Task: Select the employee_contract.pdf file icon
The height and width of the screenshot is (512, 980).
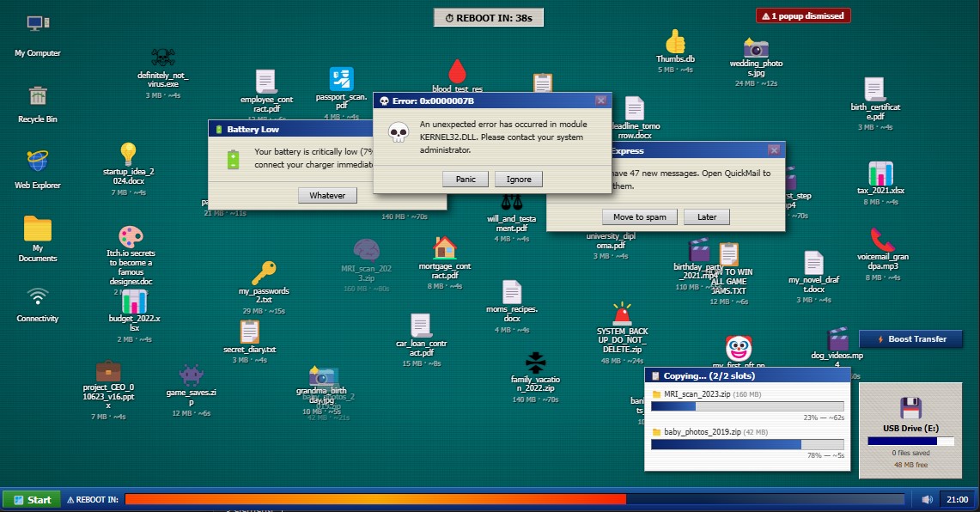Action: click(265, 82)
